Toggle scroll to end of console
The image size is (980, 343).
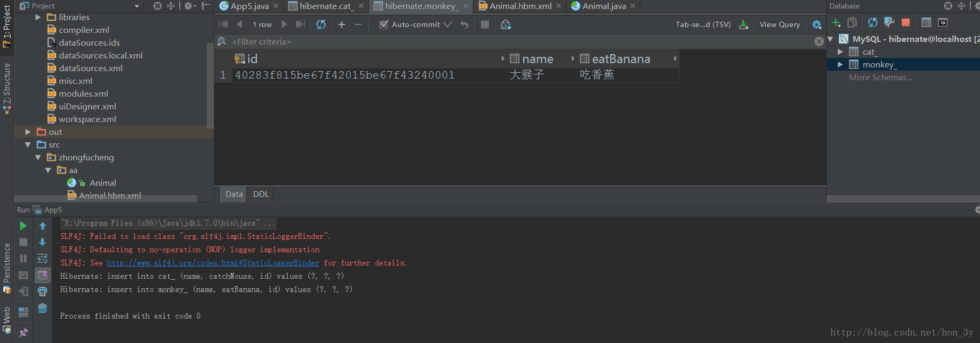(42, 275)
